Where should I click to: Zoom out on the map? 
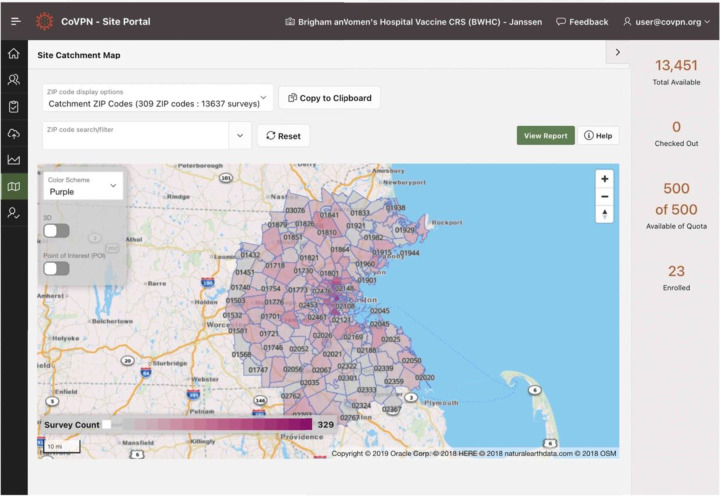(604, 196)
